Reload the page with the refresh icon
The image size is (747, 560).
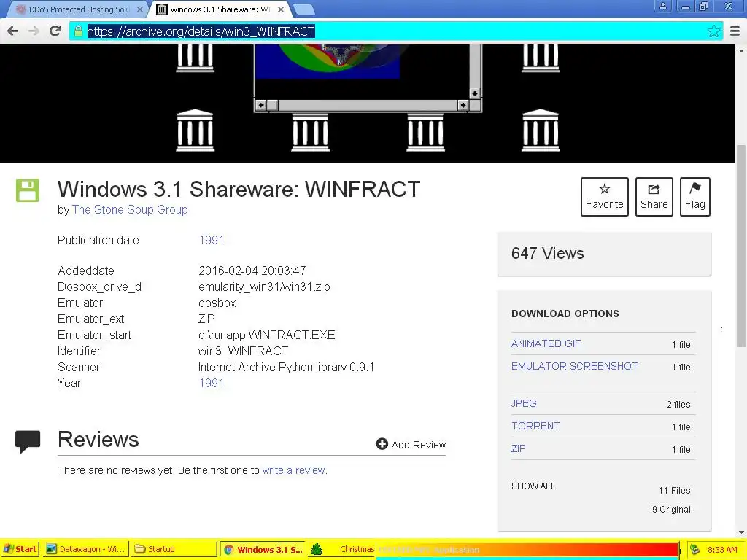click(x=55, y=31)
